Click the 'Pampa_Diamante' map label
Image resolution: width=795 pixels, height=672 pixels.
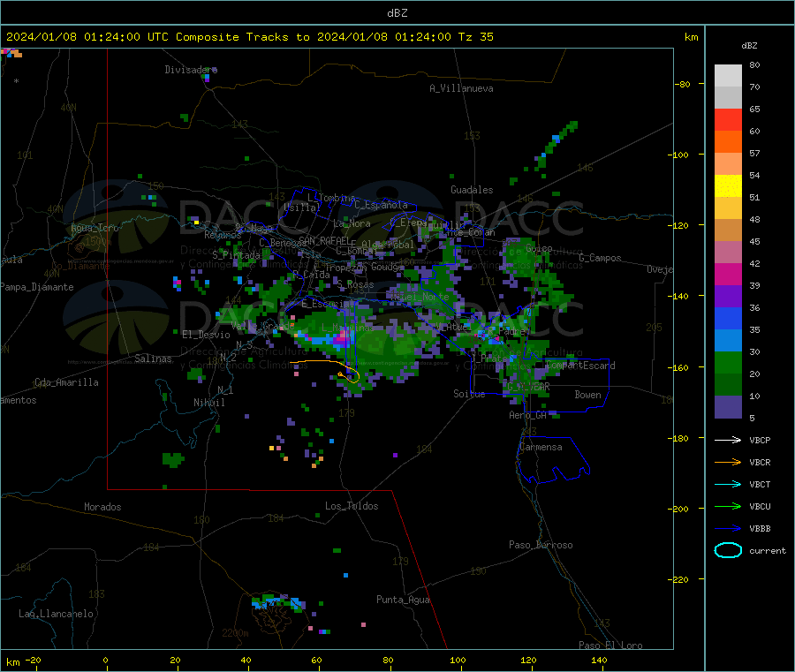[x=37, y=287]
